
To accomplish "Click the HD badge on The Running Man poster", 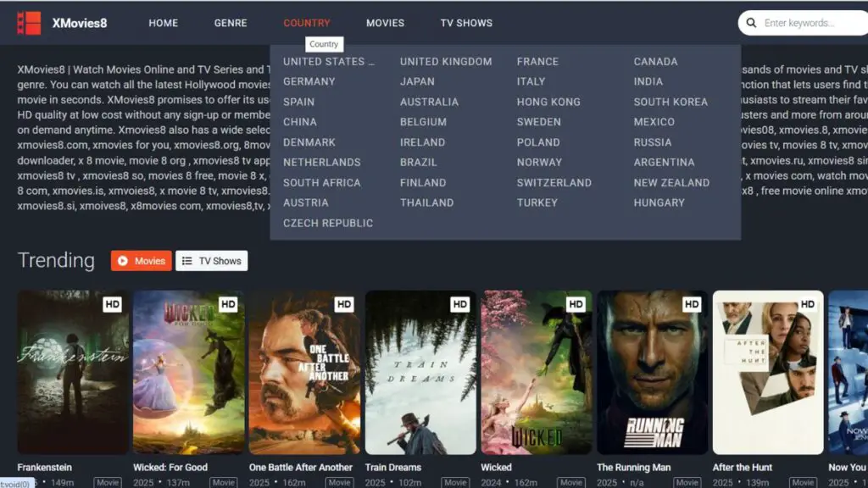I will [x=693, y=304].
